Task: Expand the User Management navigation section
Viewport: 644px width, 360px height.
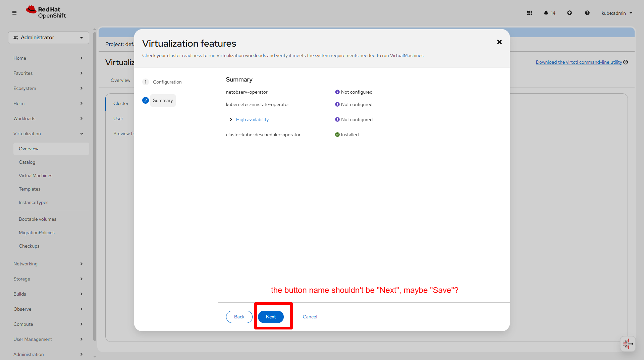Action: (x=49, y=339)
